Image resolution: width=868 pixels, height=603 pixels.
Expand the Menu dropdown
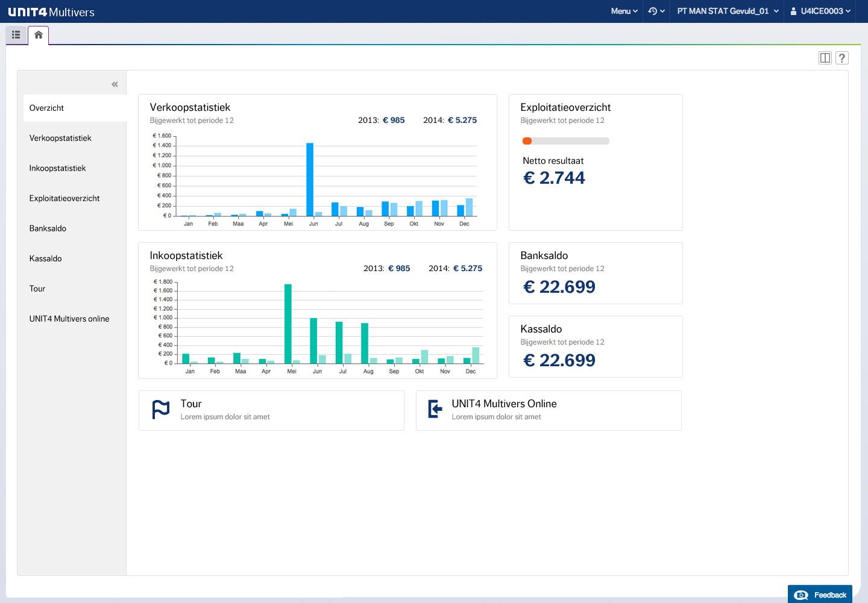624,11
